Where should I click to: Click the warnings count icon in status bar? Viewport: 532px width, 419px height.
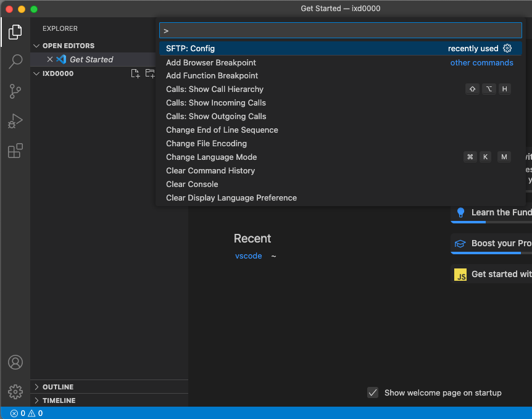click(x=31, y=413)
